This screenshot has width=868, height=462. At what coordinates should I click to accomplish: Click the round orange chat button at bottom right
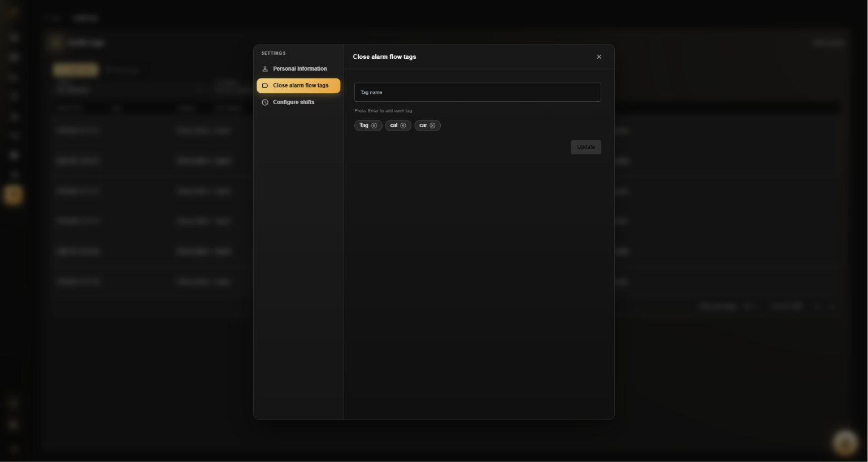click(x=845, y=442)
